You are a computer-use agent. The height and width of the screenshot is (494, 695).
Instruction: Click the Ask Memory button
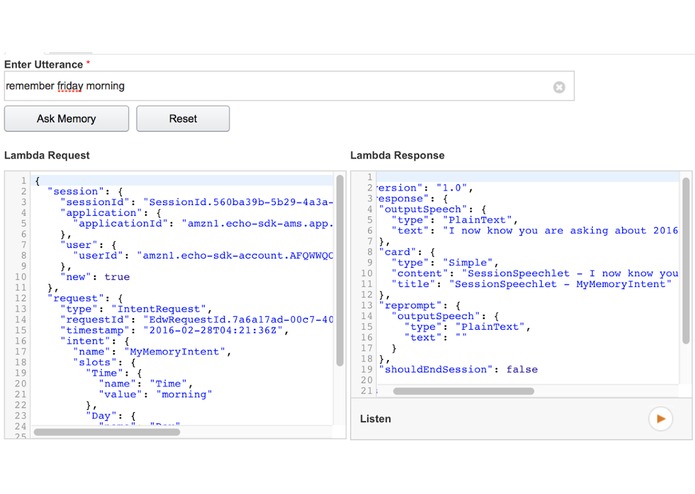pos(66,119)
